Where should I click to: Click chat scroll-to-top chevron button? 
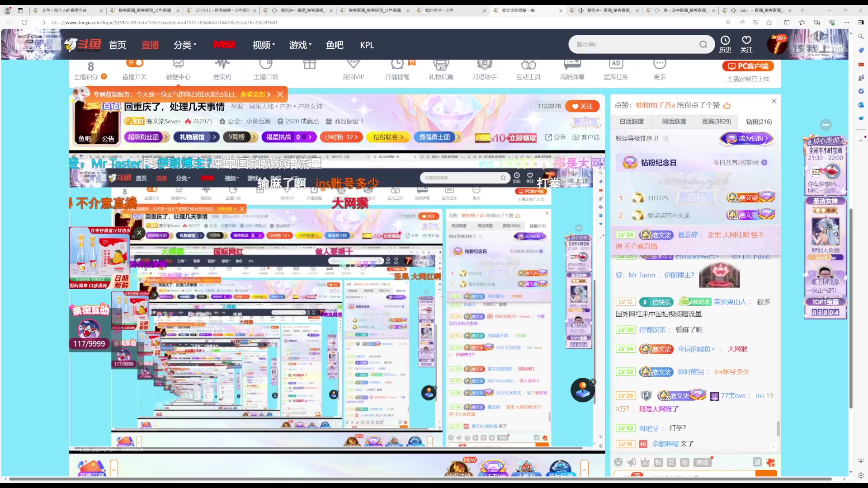(x=774, y=447)
